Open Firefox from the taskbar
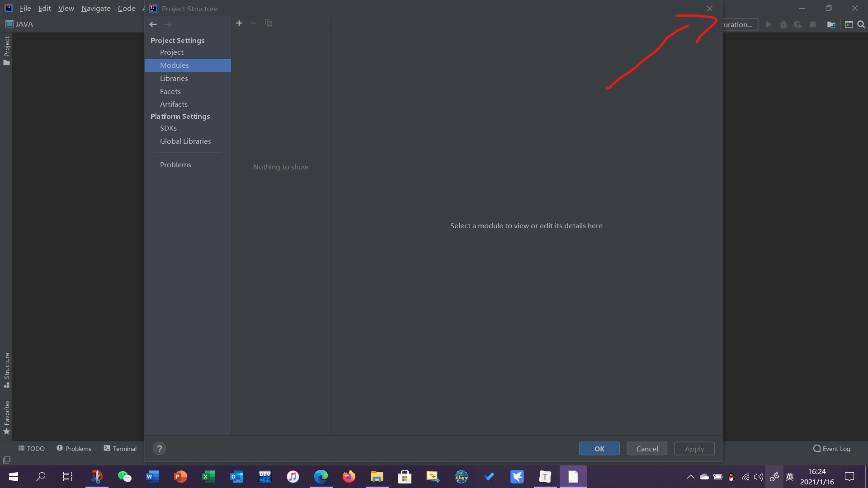This screenshot has width=868, height=488. click(x=349, y=477)
